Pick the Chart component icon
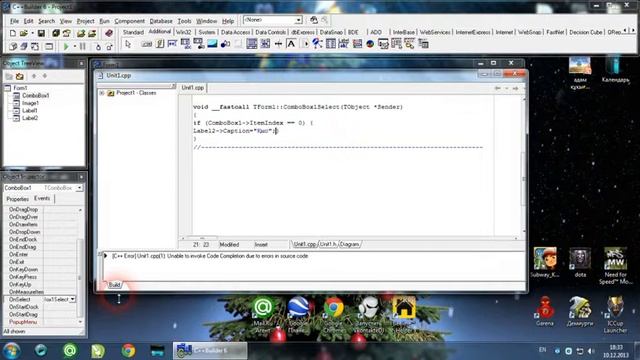Viewport: 640px width, 360px height. (x=370, y=44)
